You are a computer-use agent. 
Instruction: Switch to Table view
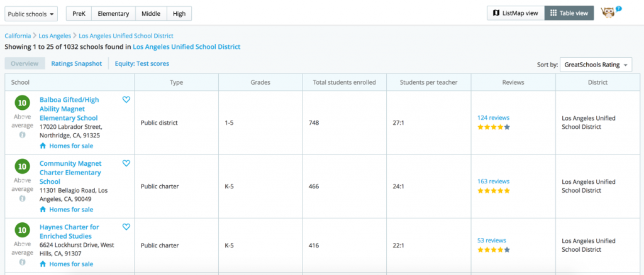coord(569,13)
